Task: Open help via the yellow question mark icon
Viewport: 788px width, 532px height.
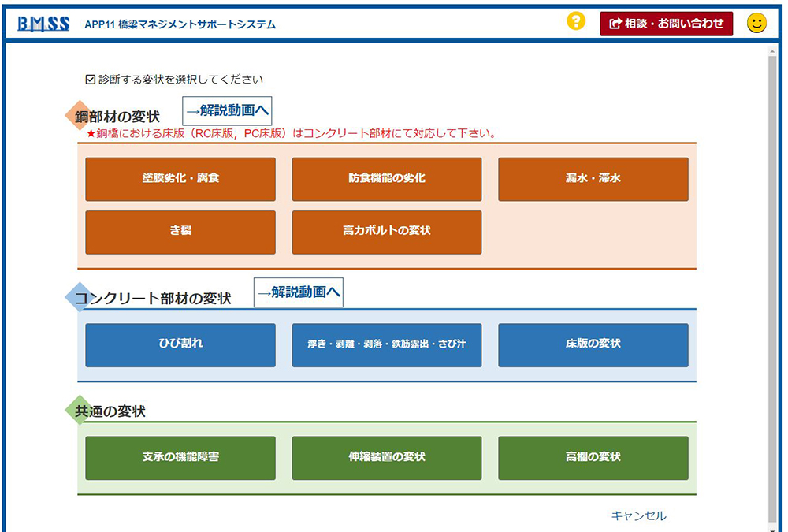Action: pos(575,22)
